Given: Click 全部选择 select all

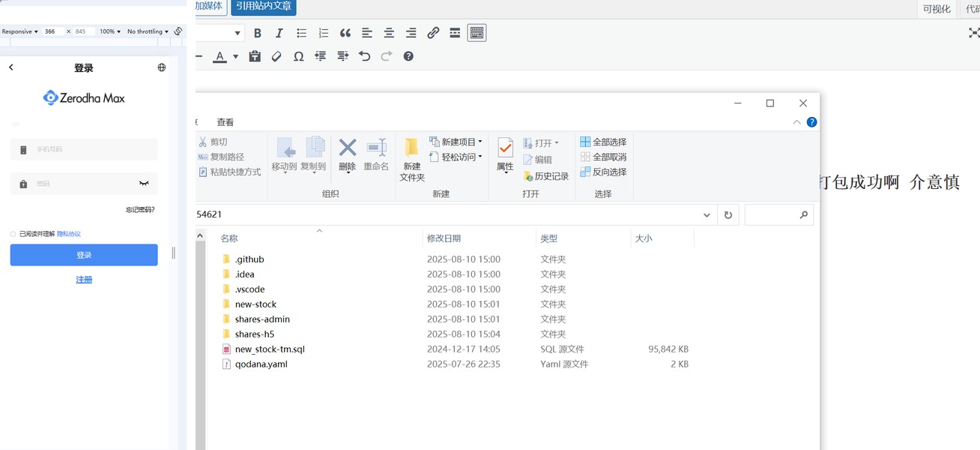Looking at the screenshot, I should (603, 142).
